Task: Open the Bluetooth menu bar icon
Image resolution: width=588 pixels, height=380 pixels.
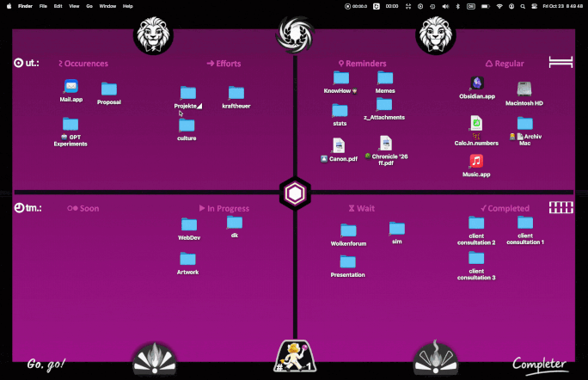Action: pos(458,6)
